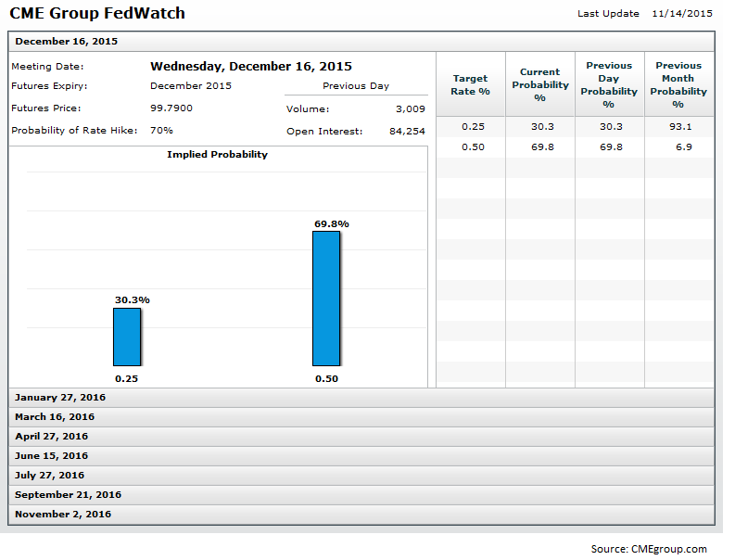The height and width of the screenshot is (560, 735).
Task: Click the CME Group FedWatch title
Action: point(97,14)
